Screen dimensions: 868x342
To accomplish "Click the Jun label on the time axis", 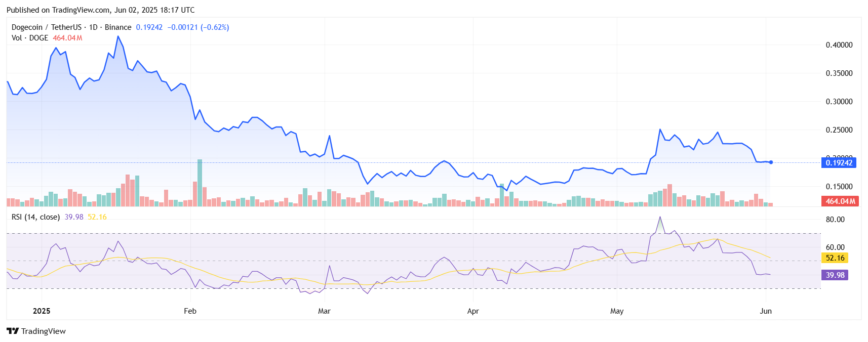I will (766, 311).
